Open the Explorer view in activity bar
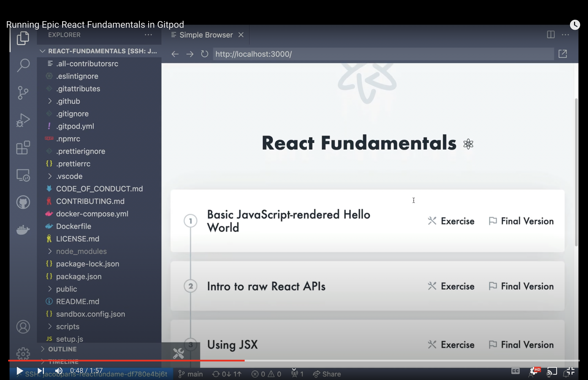Viewport: 588px width, 380px height. coord(23,38)
